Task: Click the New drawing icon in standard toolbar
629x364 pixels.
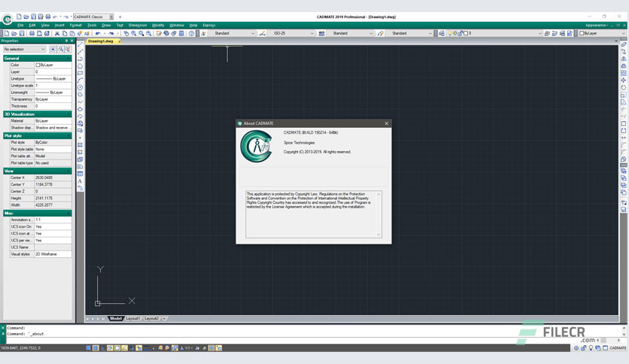Action: pos(7,33)
